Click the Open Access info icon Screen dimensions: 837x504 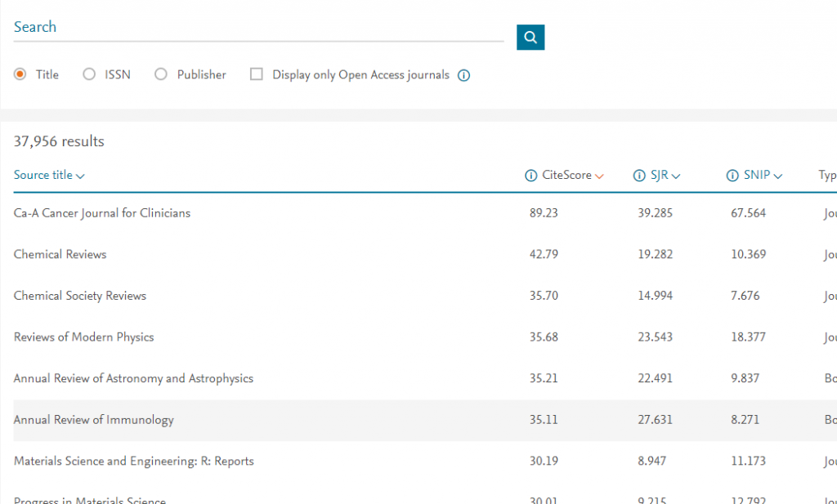tap(463, 75)
